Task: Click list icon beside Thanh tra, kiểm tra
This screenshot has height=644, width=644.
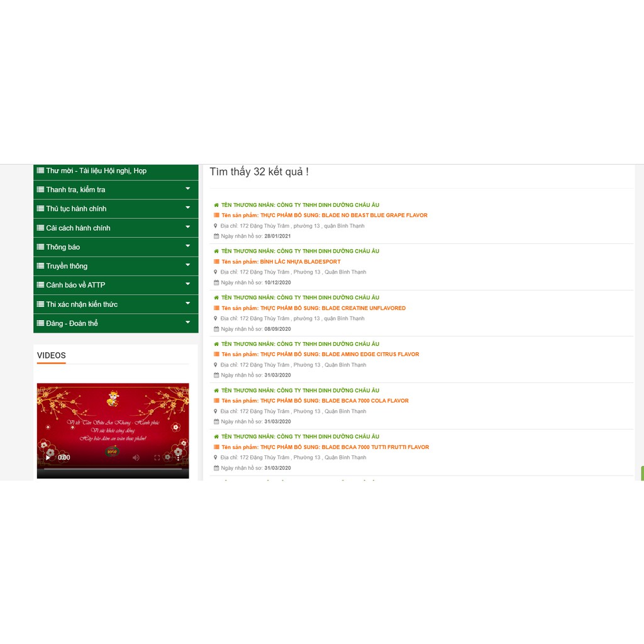Action: coord(40,189)
